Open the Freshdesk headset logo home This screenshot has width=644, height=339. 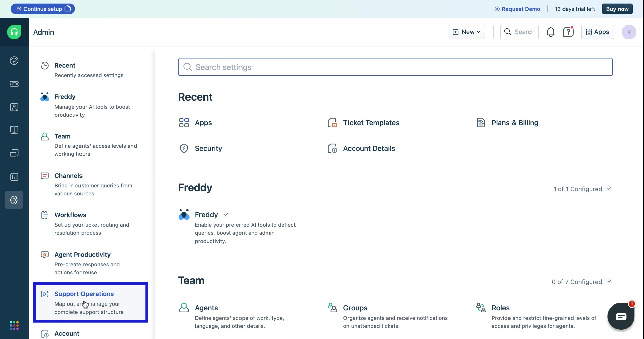(14, 32)
